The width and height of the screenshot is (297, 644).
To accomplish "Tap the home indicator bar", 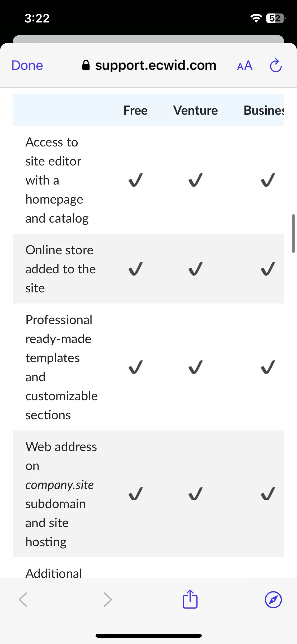I will (149, 636).
